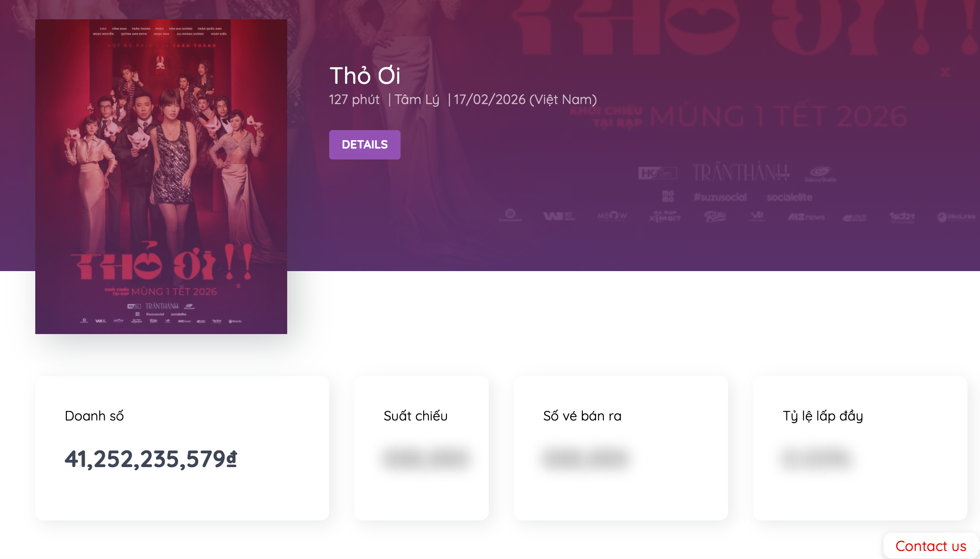Select the Suất chiếu heading
The height and width of the screenshot is (559, 980).
click(x=415, y=416)
